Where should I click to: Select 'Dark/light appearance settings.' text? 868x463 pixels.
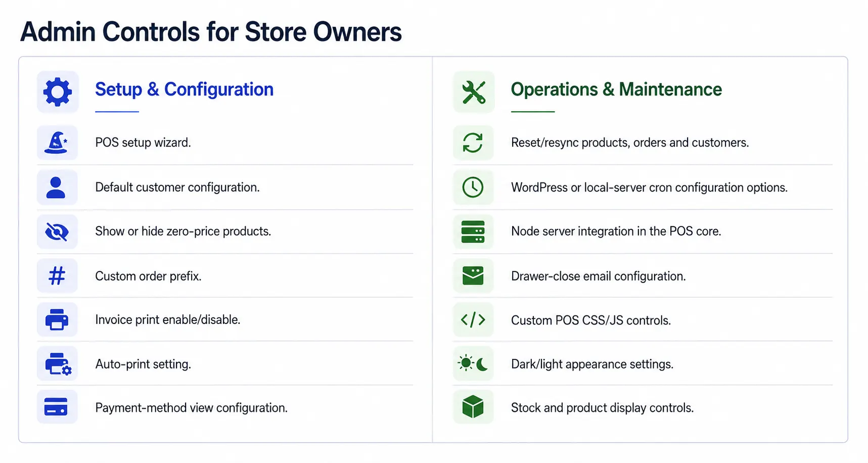pyautogui.click(x=592, y=364)
